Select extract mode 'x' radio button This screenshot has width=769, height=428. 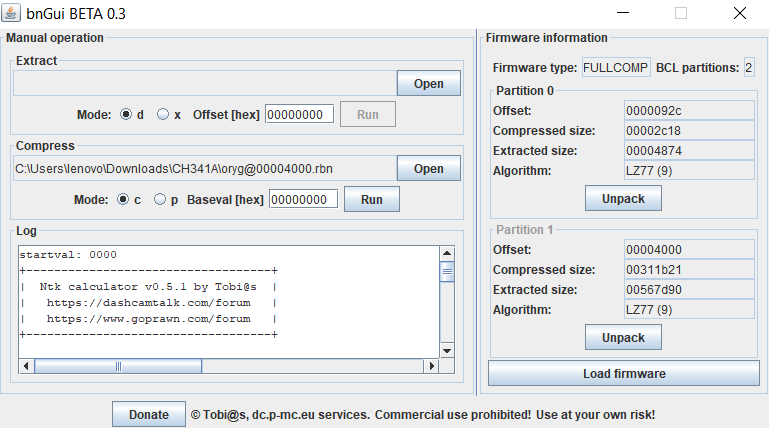coord(163,115)
